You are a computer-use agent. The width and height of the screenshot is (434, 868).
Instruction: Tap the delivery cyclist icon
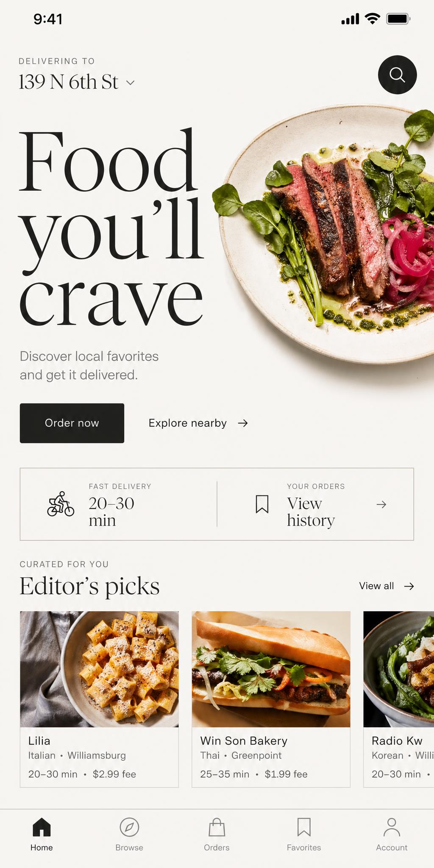[61, 504]
